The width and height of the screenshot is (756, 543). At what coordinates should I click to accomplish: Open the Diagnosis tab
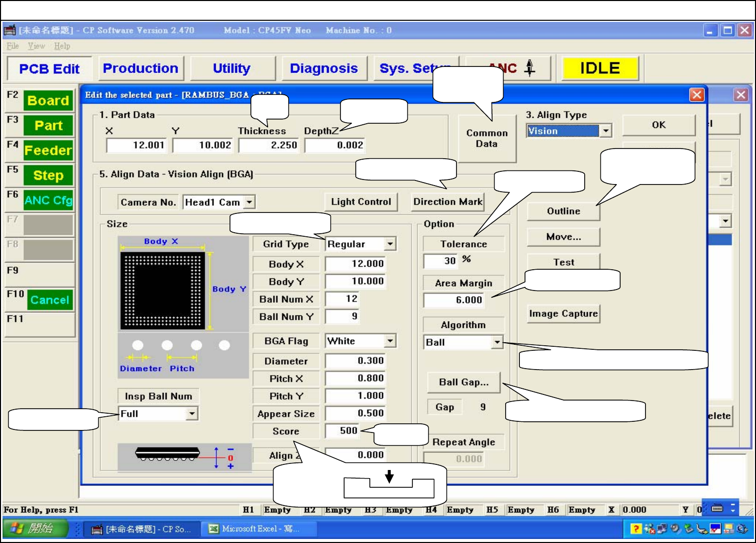point(324,68)
